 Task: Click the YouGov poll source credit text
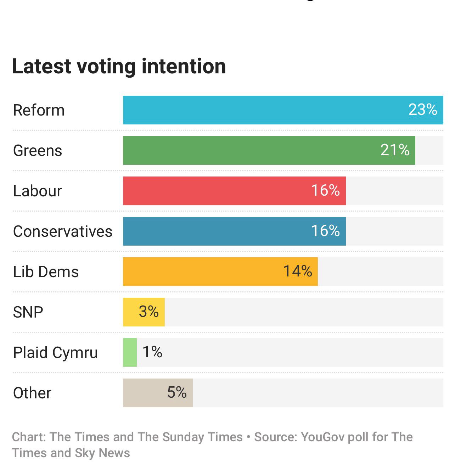click(x=333, y=437)
